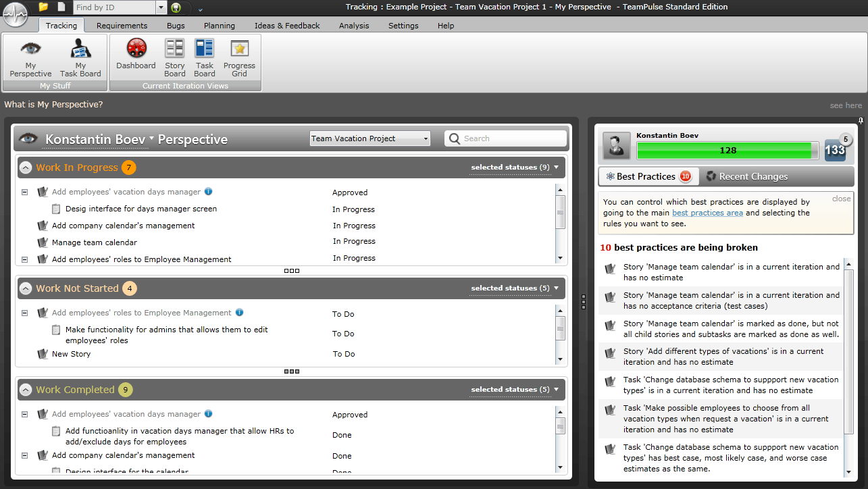Open the Story Board view
868x489 pixels.
coord(175,58)
